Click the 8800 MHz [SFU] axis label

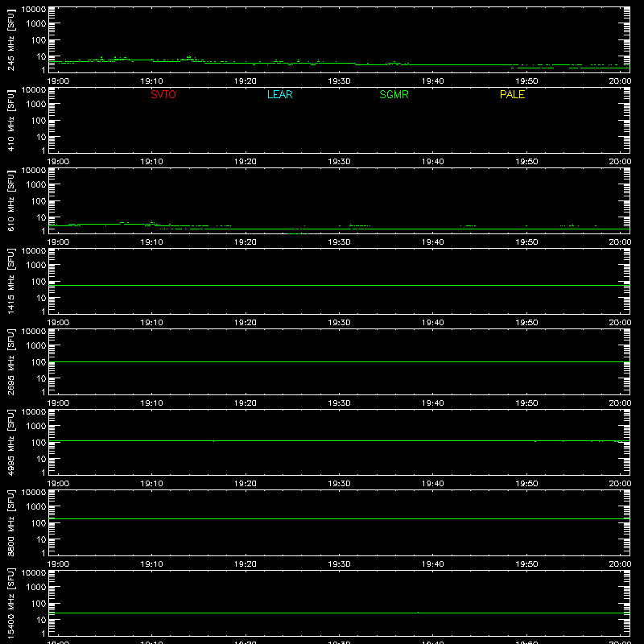[11, 523]
